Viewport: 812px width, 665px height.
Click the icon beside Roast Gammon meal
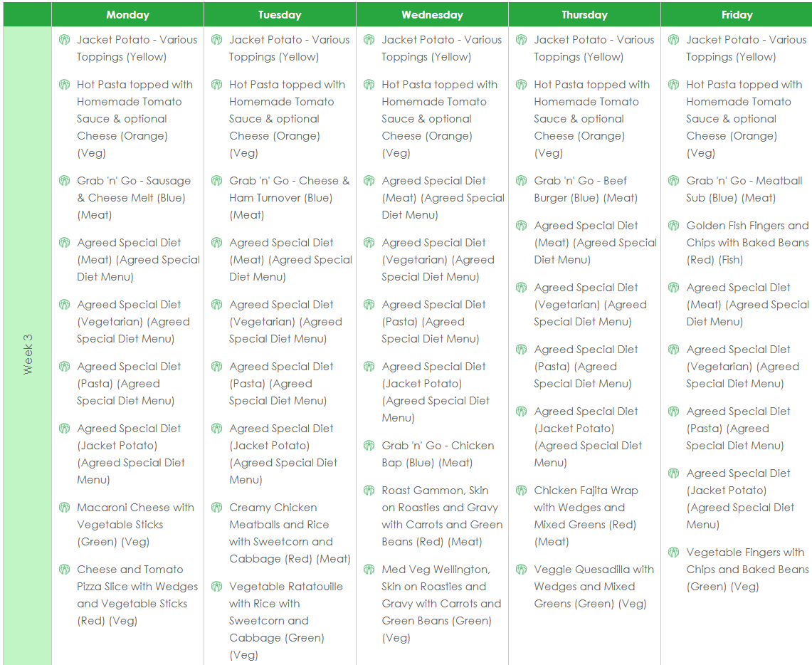(369, 491)
